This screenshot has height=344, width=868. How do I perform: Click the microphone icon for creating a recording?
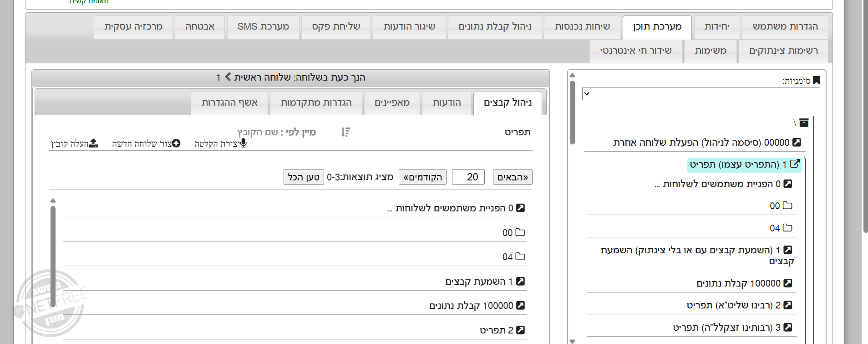pos(243,144)
